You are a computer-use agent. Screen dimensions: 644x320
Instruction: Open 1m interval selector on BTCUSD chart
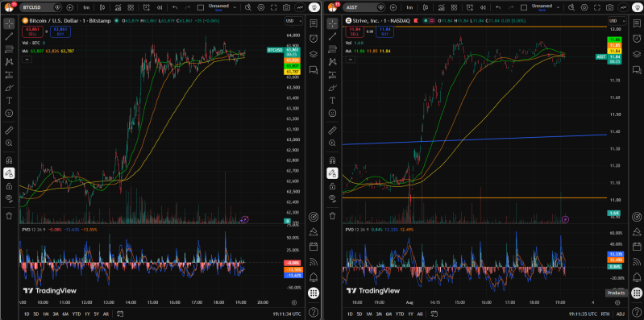(x=85, y=7)
